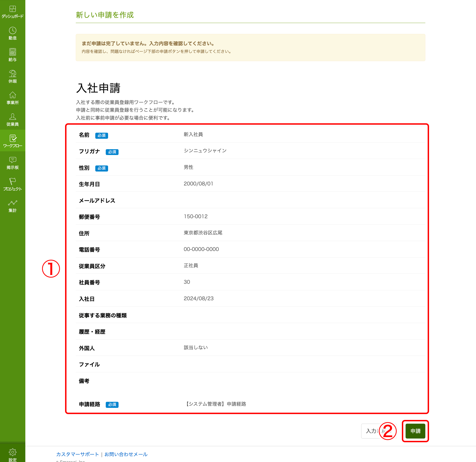Select postal code 150-0012
The image size is (476, 462).
click(195, 216)
